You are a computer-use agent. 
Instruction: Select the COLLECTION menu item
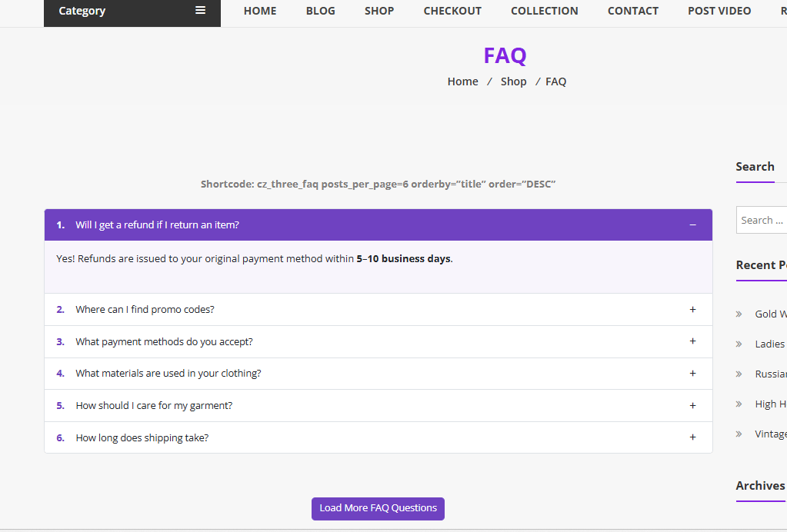coord(544,11)
